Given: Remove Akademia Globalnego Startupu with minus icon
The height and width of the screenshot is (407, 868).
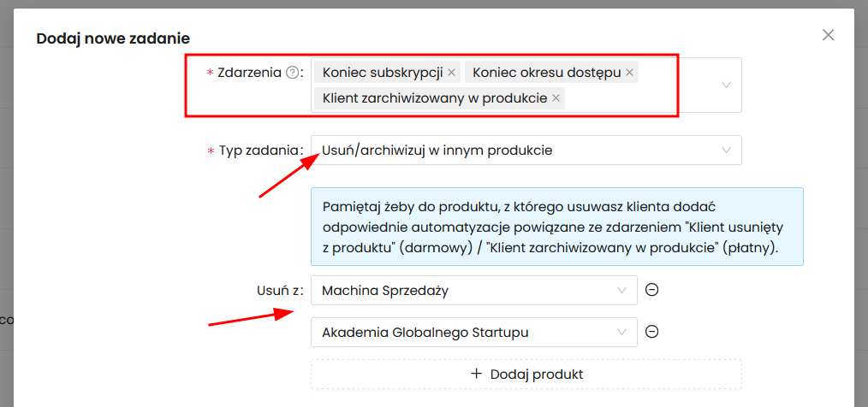Looking at the screenshot, I should (x=651, y=332).
